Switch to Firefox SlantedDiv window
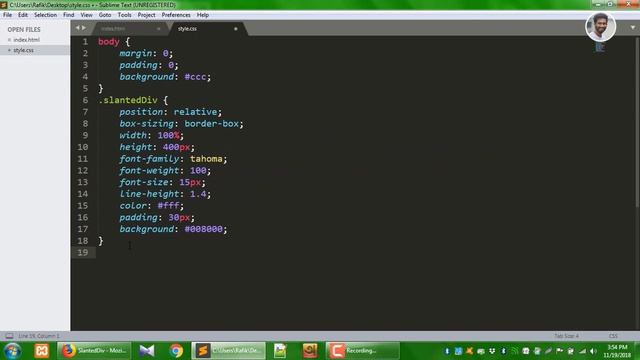The width and height of the screenshot is (640, 360). tap(94, 351)
